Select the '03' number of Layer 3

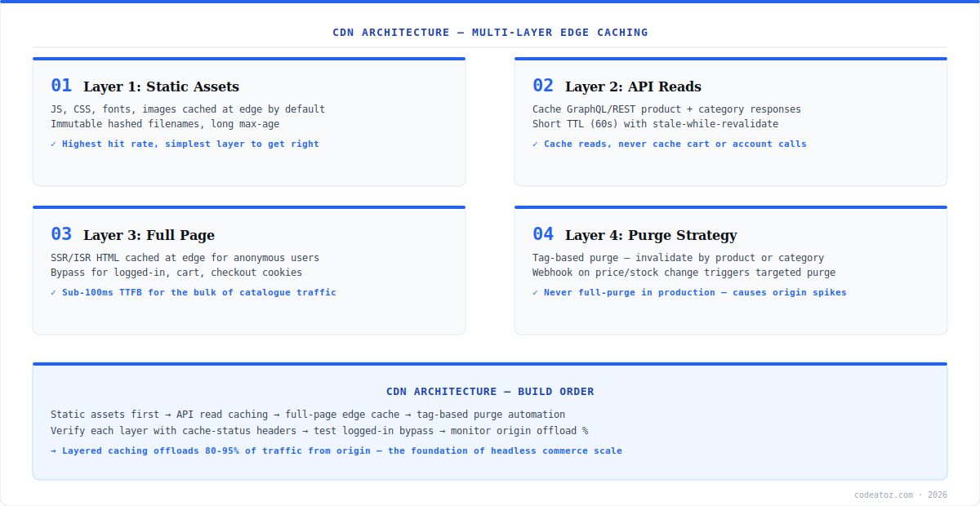point(61,234)
